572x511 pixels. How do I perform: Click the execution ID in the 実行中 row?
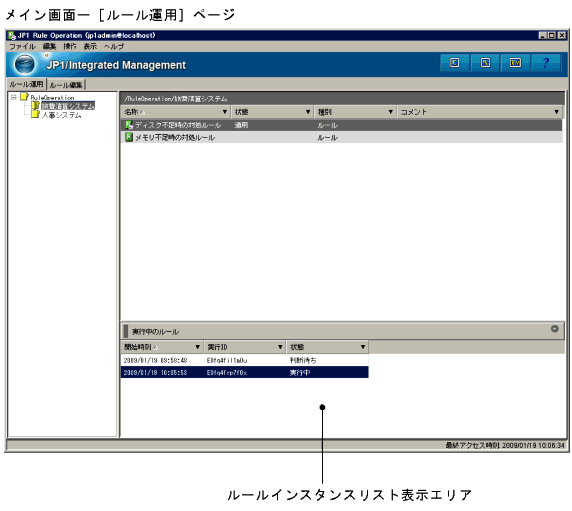click(x=227, y=372)
